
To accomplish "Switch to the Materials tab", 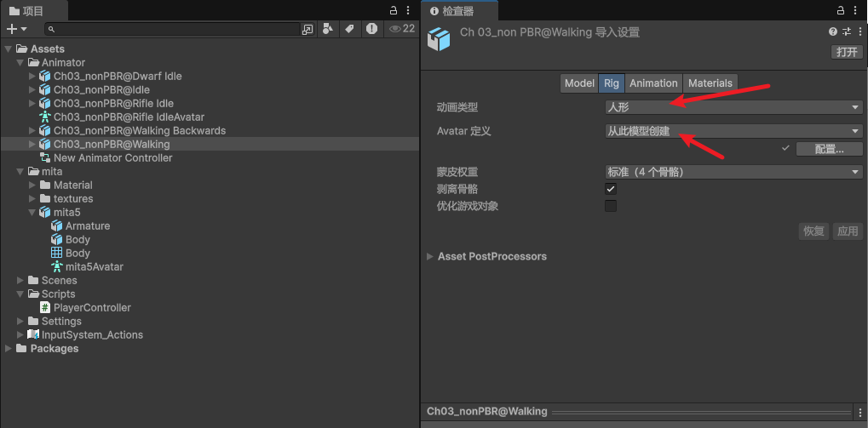I will (710, 83).
